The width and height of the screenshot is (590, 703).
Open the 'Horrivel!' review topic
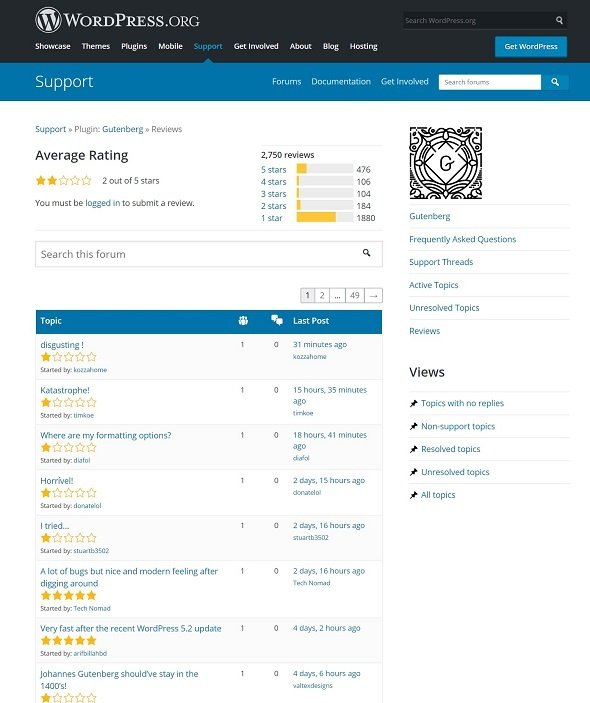pos(57,481)
